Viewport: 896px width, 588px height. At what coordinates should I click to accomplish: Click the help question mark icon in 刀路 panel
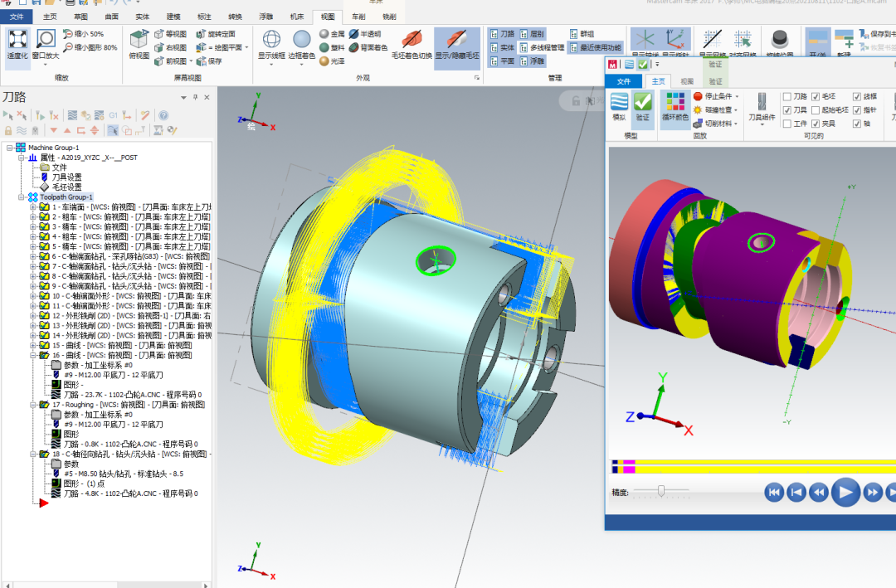click(163, 115)
